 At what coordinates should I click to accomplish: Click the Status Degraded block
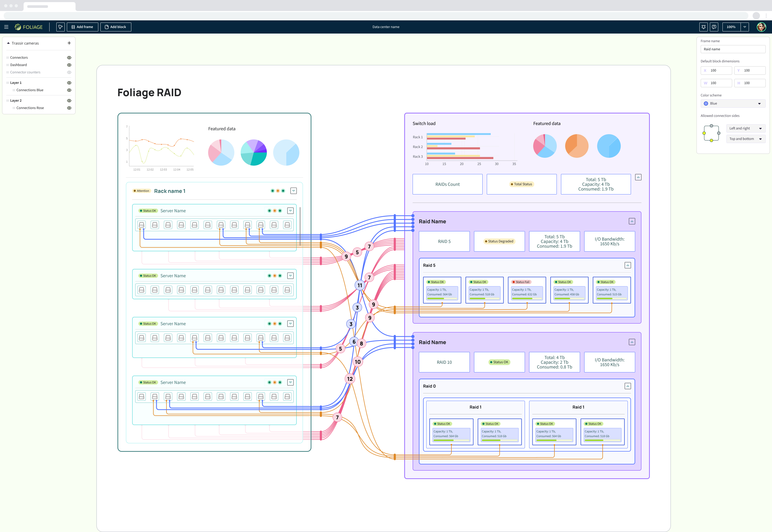(499, 241)
